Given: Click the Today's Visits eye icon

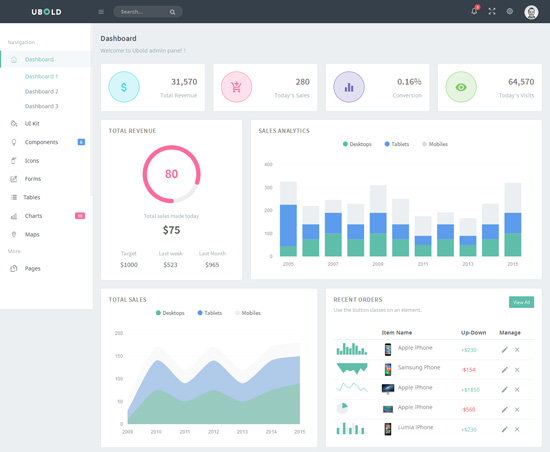Looking at the screenshot, I should (461, 87).
